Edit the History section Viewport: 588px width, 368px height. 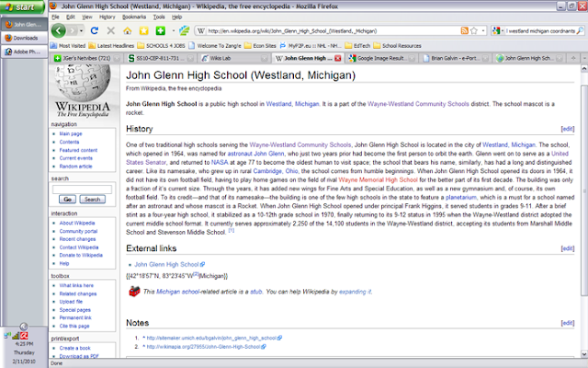[x=568, y=129]
